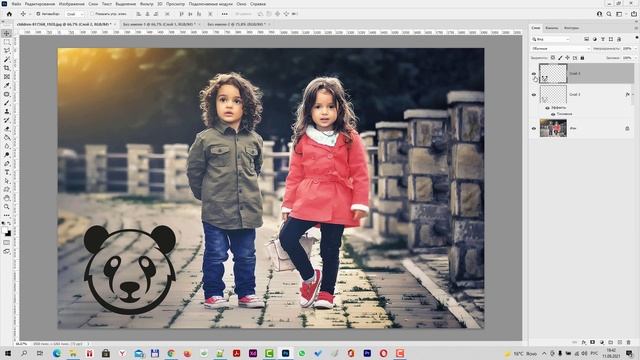The height and width of the screenshot is (360, 640).
Task: Open the Фильтр menu
Action: (x=146, y=4)
